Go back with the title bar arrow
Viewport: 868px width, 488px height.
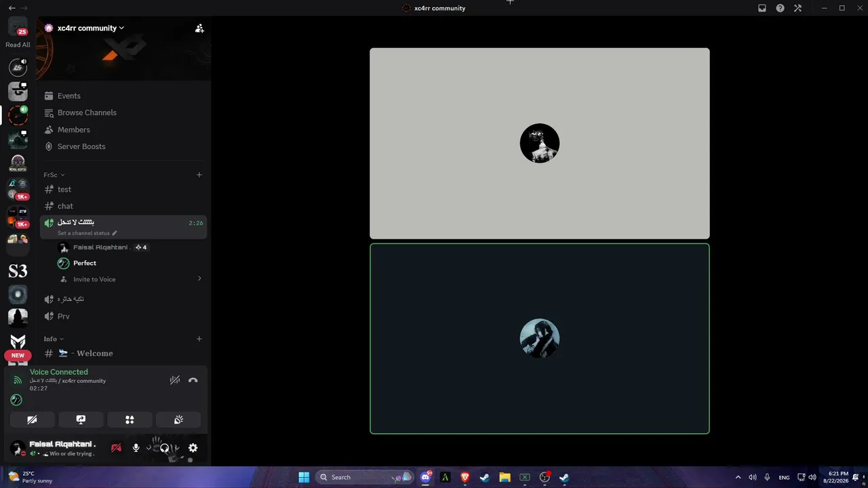(12, 8)
